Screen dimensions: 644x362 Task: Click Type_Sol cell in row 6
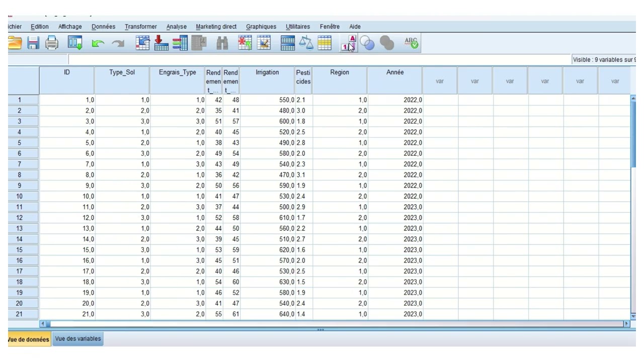point(122,153)
